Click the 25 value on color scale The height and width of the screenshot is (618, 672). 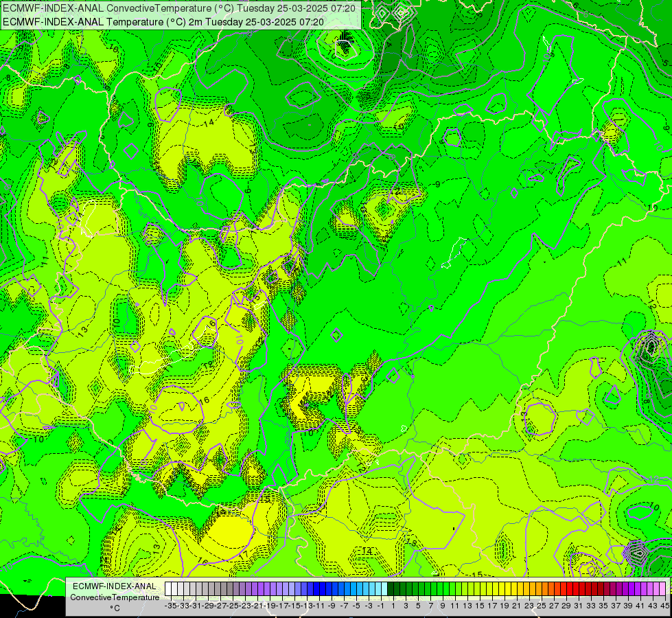coord(542,606)
